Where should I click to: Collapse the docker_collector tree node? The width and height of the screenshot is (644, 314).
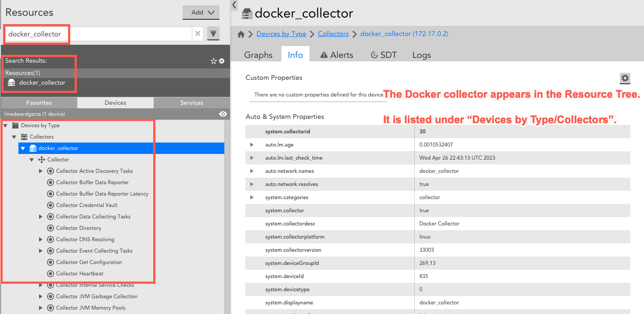click(23, 148)
